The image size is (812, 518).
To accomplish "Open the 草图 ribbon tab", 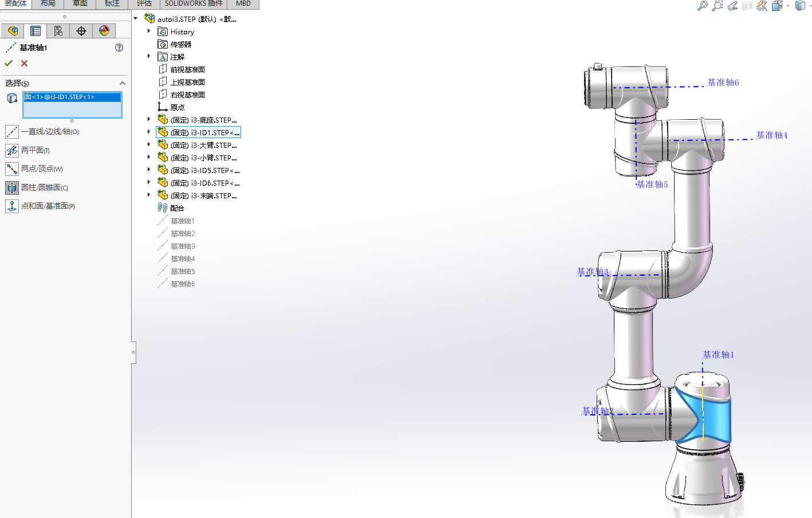I will (x=80, y=4).
